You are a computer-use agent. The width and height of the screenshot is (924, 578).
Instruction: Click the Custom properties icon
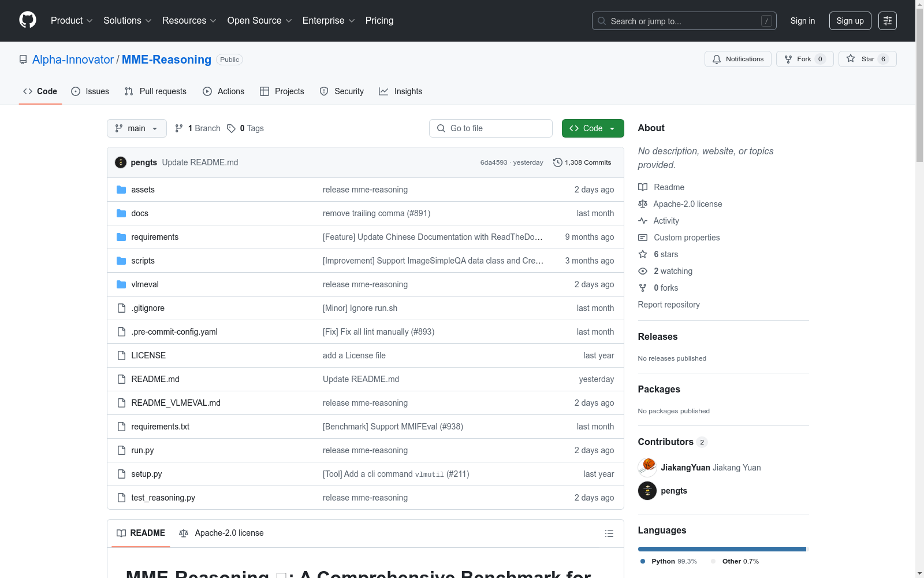click(x=643, y=238)
